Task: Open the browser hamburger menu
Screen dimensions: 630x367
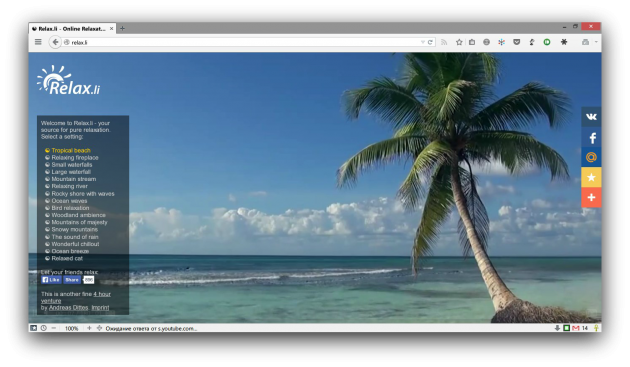Action: (38, 42)
